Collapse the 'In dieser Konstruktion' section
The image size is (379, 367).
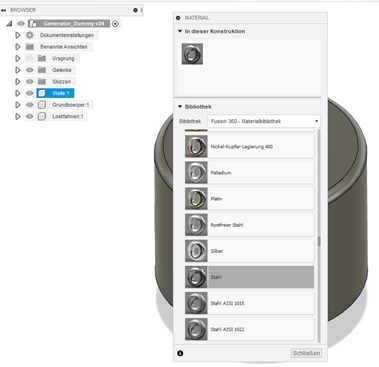point(180,31)
